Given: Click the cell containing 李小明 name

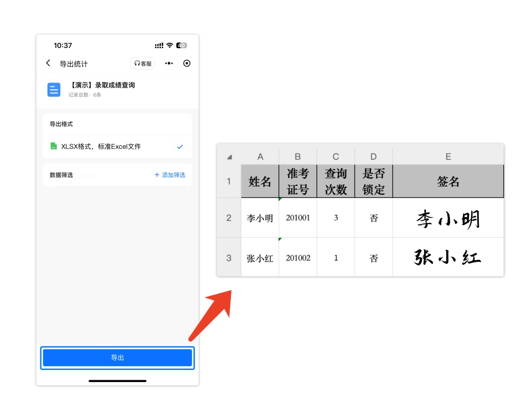Looking at the screenshot, I should 260,218.
